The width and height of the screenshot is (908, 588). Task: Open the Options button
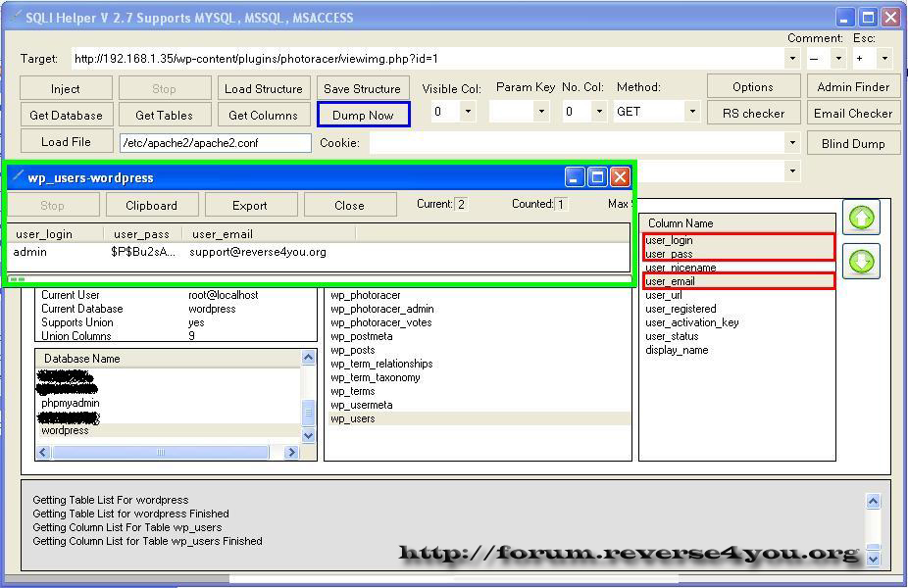click(x=753, y=87)
